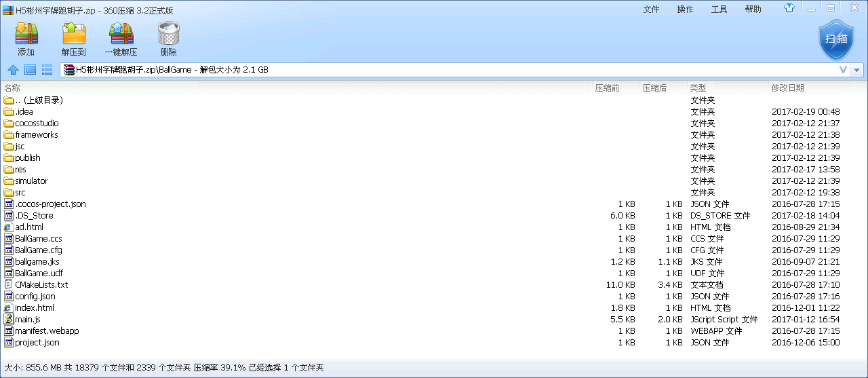Click the One-click Extract (一键解压) icon
The width and height of the screenshot is (868, 378).
[x=121, y=39]
